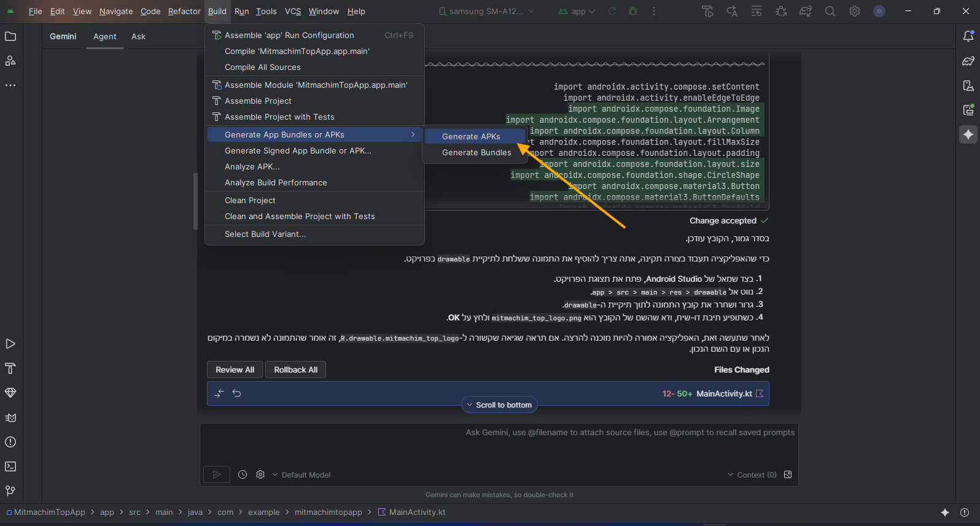Viewport: 980px width, 526px height.
Task: Expand the Context (0) dropdown
Action: pos(752,474)
